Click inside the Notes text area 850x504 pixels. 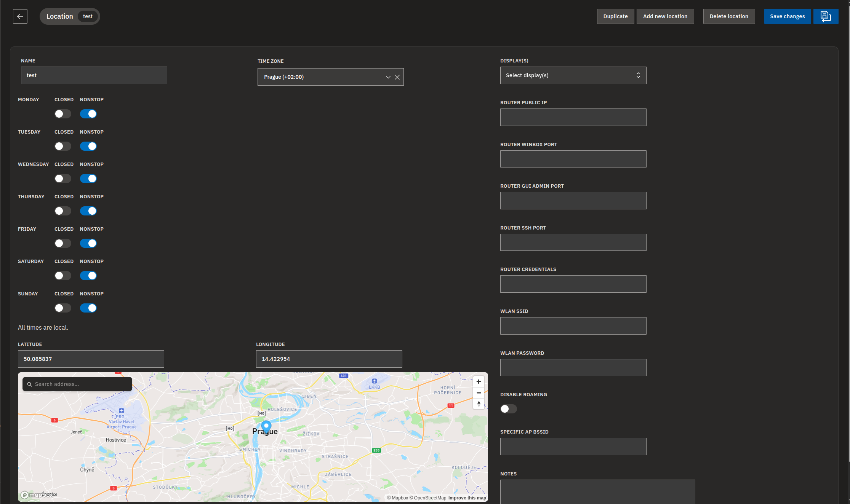pos(597,492)
